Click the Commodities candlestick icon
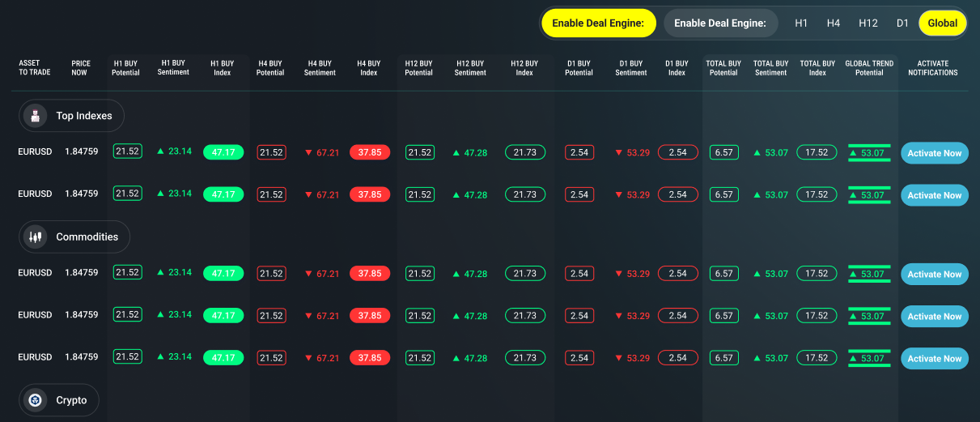This screenshot has width=980, height=422. 35,237
